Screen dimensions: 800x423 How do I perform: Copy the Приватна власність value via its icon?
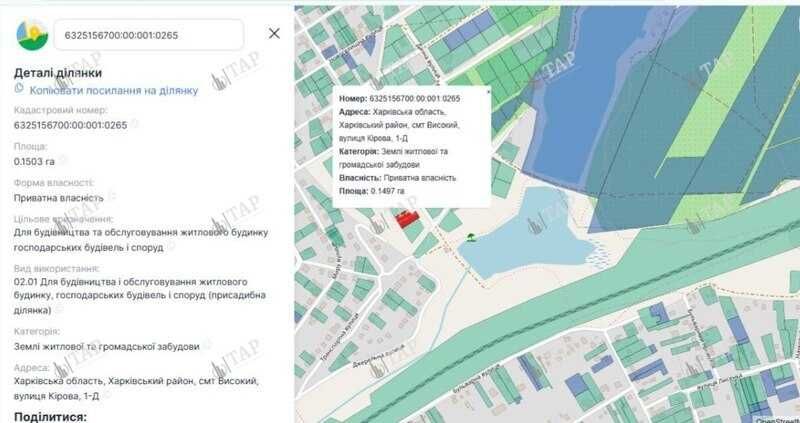pos(111,196)
